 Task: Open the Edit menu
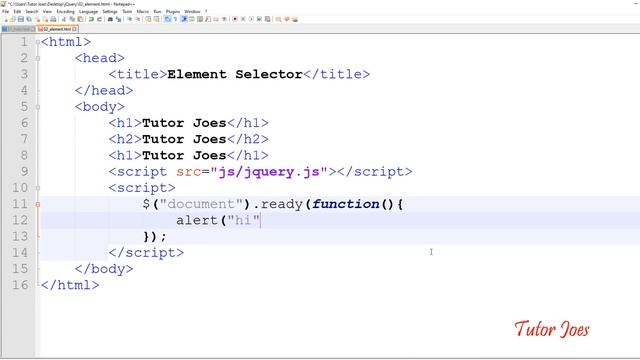tap(17, 11)
